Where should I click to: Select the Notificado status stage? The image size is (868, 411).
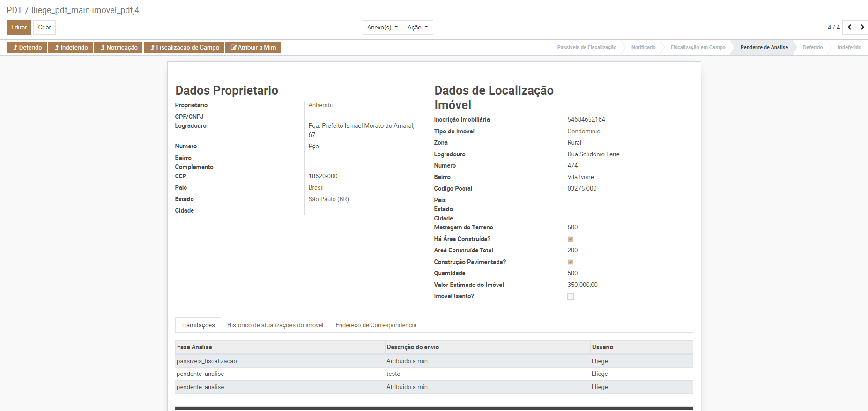click(x=643, y=47)
